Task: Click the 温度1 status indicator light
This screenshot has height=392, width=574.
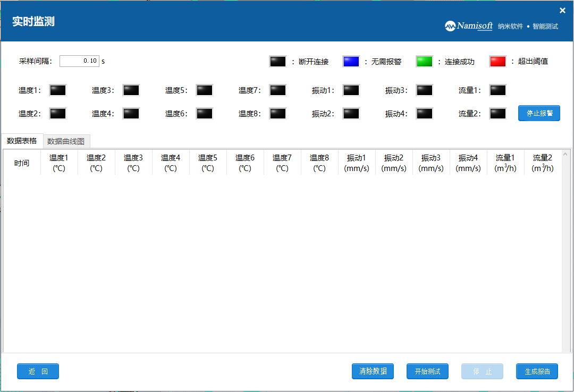Action: (x=57, y=90)
